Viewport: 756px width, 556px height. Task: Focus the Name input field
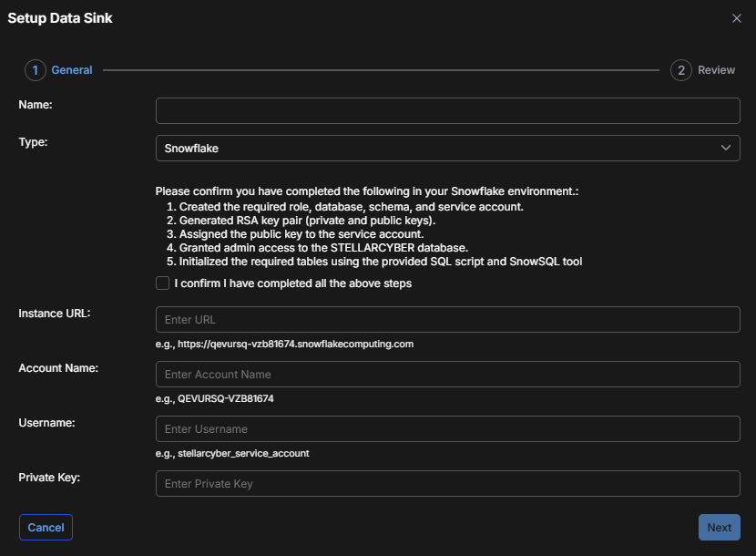point(447,111)
